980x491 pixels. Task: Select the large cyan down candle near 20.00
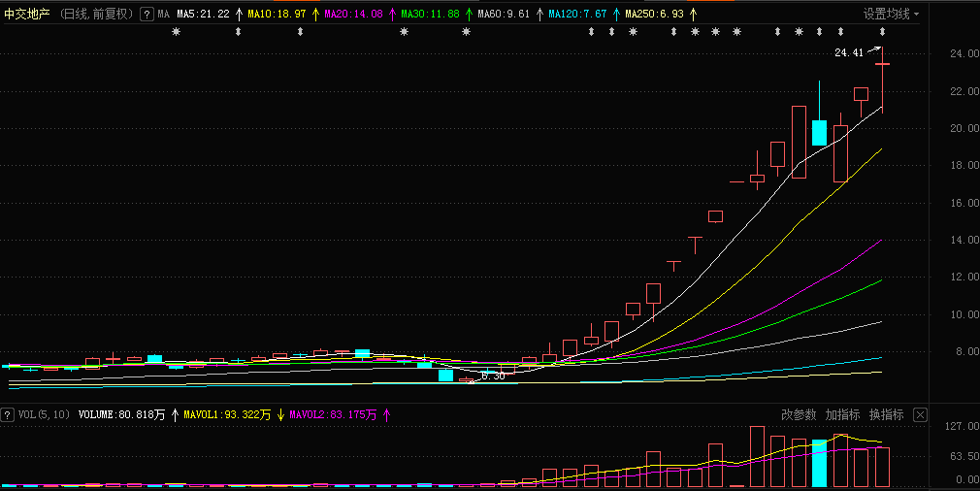(819, 133)
